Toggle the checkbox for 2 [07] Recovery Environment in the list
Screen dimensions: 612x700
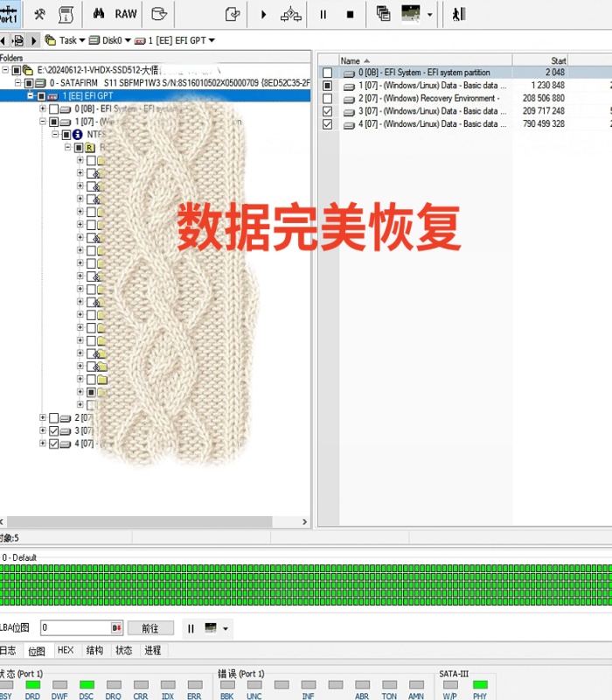click(327, 98)
